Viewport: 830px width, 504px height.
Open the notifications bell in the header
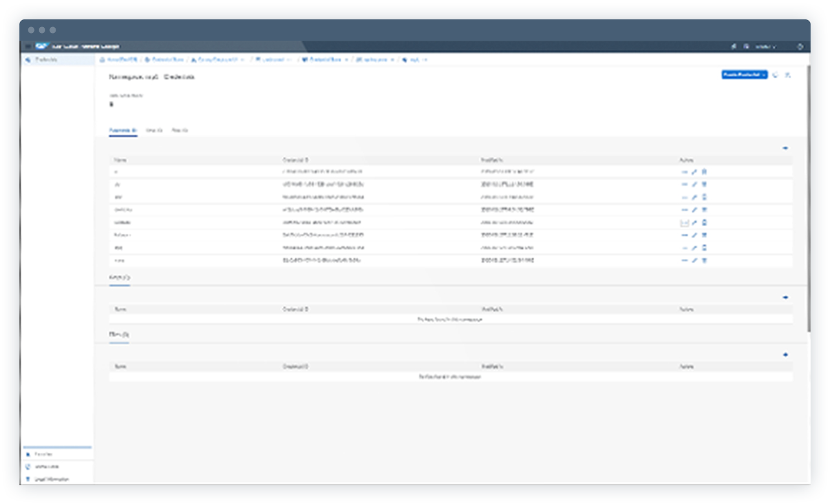coord(734,47)
